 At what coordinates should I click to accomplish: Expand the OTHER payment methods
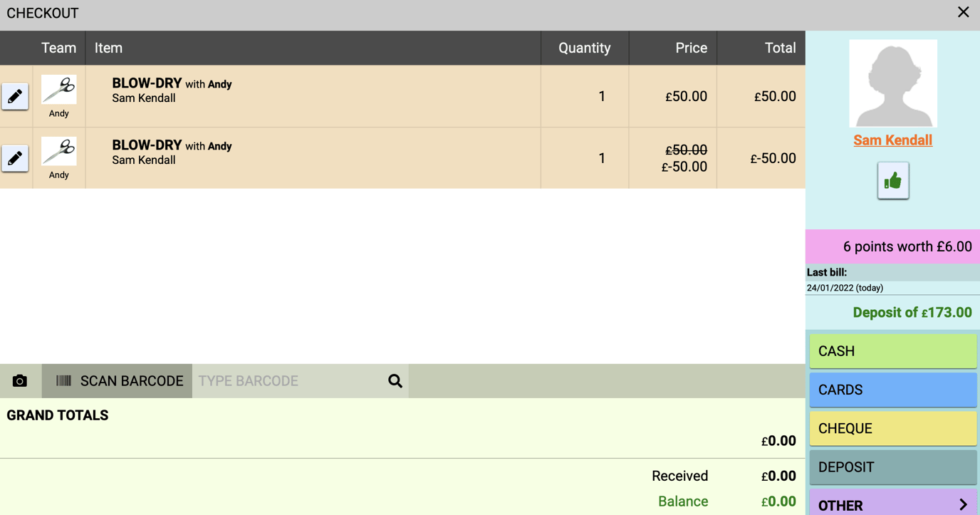tap(892, 504)
